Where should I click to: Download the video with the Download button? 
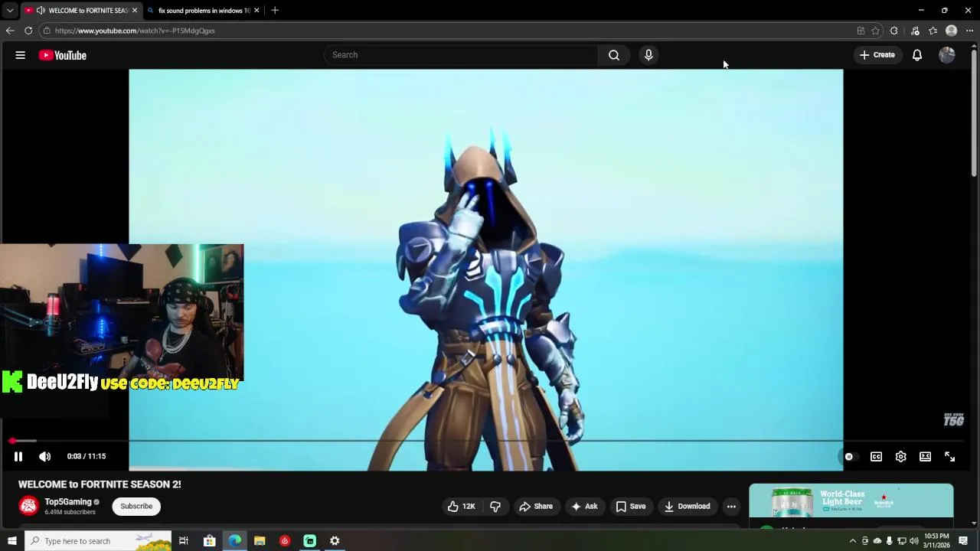click(x=687, y=507)
